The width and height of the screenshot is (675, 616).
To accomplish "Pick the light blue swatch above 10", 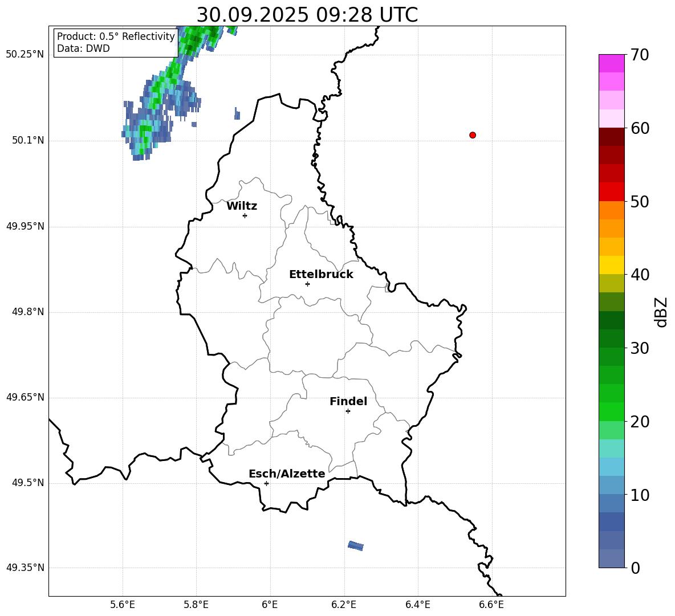I will coord(612,486).
